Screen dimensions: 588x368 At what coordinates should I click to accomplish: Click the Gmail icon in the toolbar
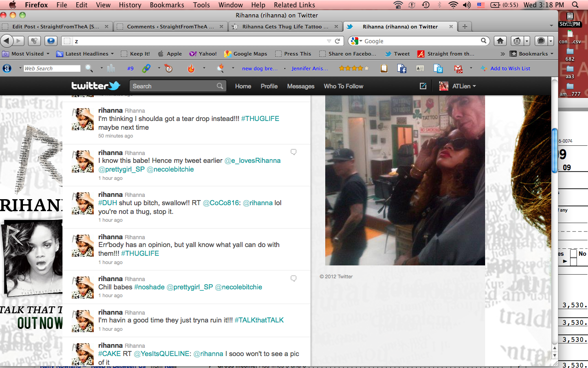point(458,69)
